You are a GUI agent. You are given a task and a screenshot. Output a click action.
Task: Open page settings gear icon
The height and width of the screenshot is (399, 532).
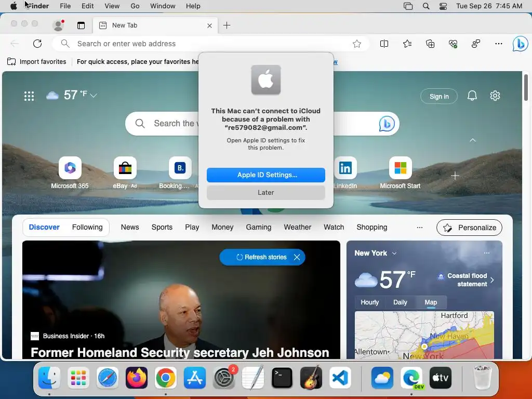coord(495,96)
